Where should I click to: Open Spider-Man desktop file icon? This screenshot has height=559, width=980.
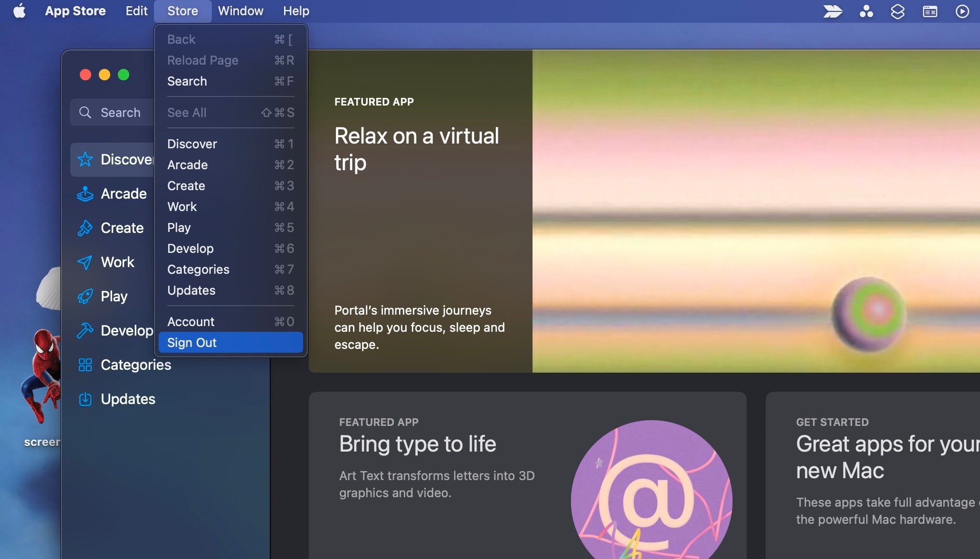click(41, 376)
